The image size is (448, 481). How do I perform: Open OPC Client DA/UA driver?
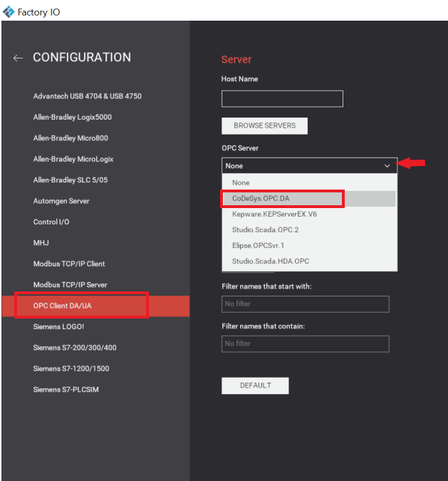(63, 306)
